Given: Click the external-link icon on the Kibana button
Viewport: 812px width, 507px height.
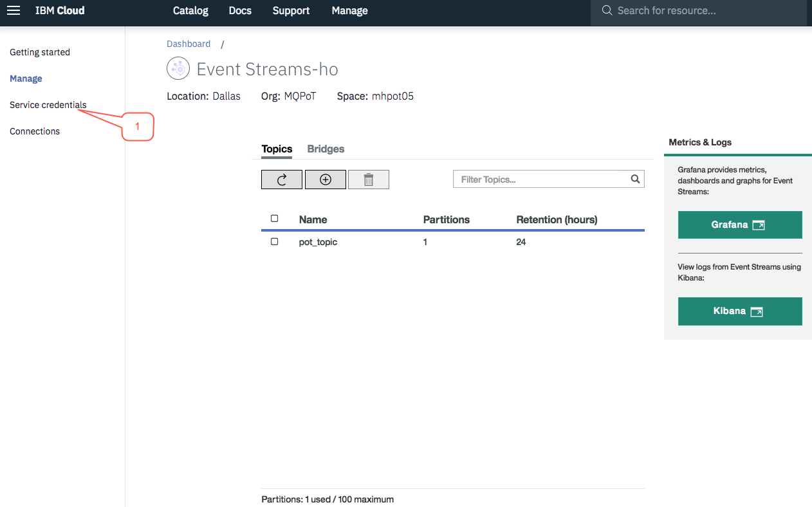Looking at the screenshot, I should (757, 311).
